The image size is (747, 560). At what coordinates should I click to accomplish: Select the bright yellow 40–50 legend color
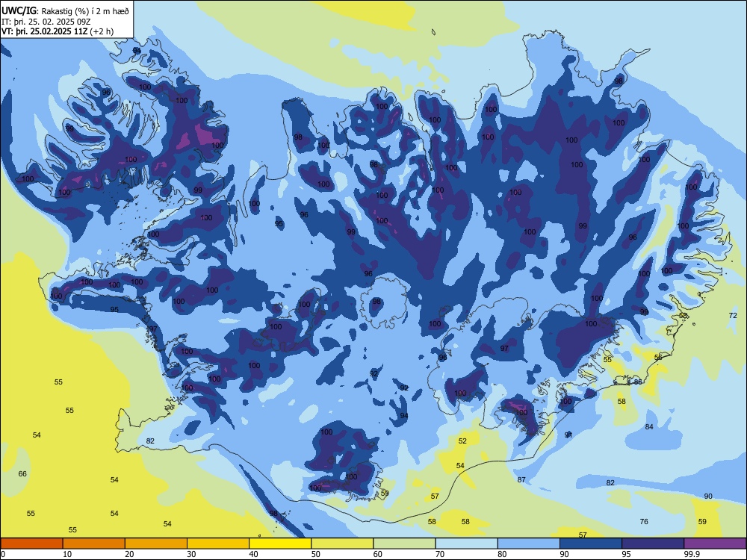(x=280, y=544)
